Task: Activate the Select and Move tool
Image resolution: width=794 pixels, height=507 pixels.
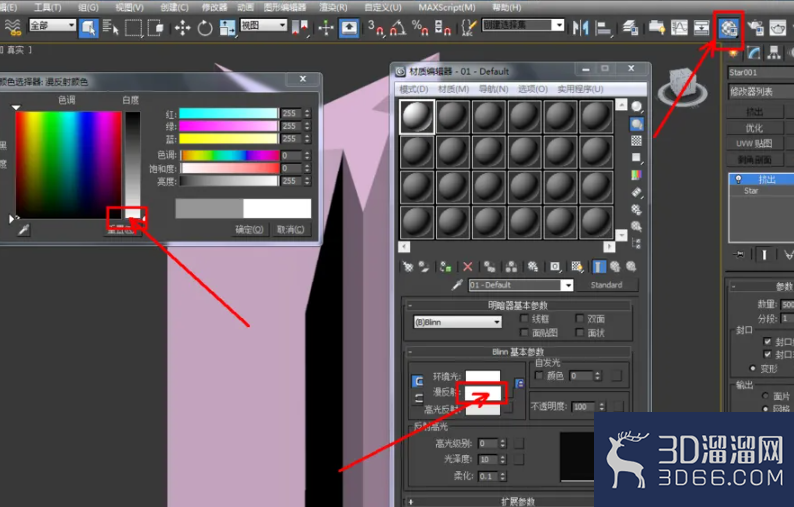Action: tap(182, 27)
